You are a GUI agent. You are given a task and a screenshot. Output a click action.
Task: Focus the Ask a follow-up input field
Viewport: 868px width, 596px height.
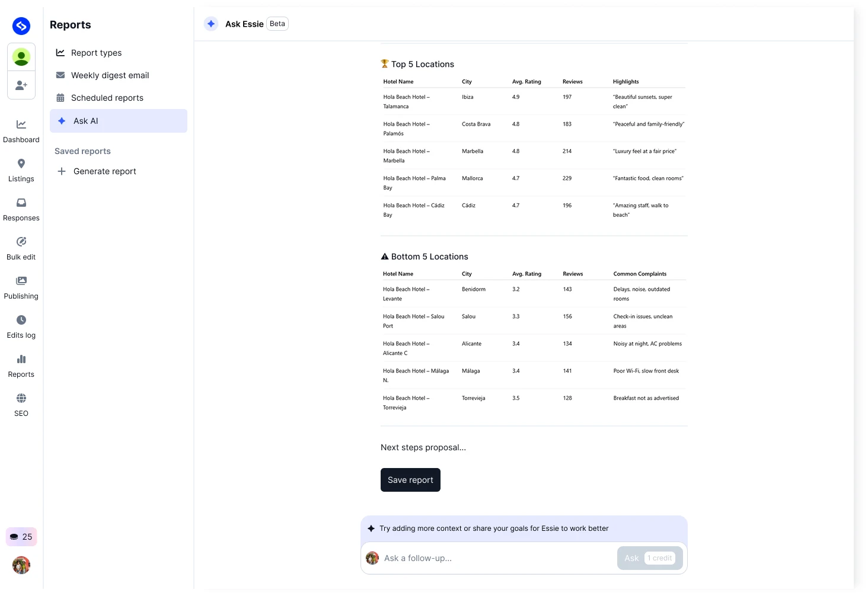498,558
